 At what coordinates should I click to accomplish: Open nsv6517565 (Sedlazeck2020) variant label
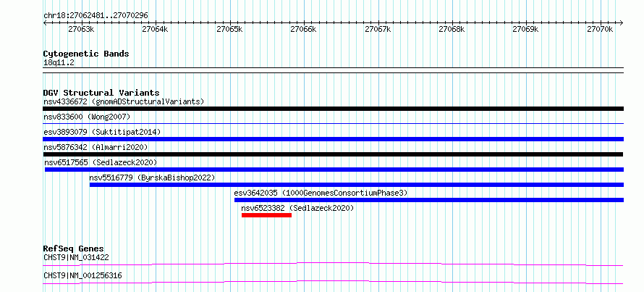point(101,162)
